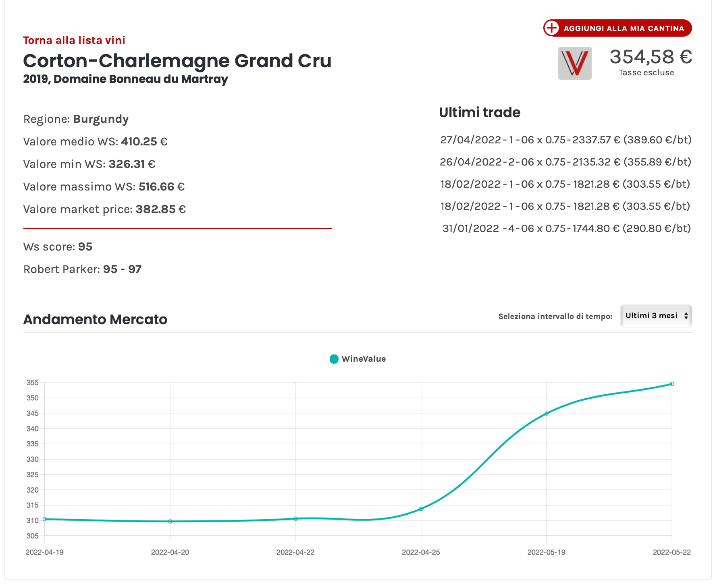715x588 pixels.
Task: Click the Tasse escluse label
Action: click(646, 73)
